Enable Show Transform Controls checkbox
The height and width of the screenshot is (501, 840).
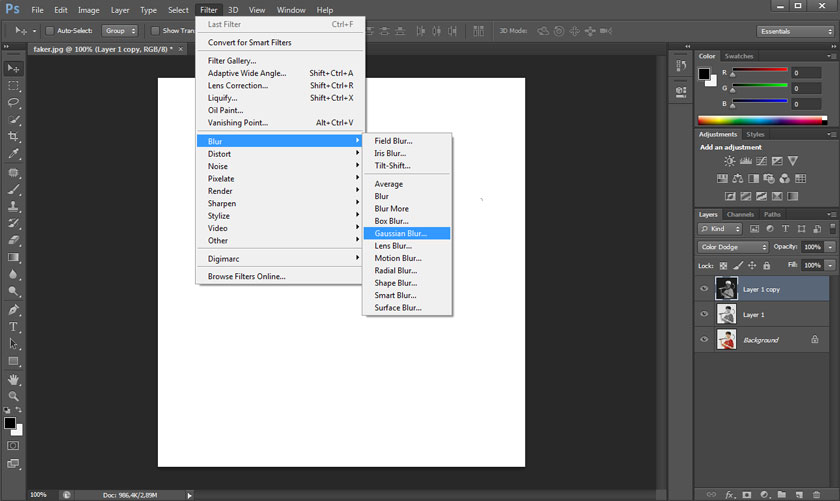[155, 31]
